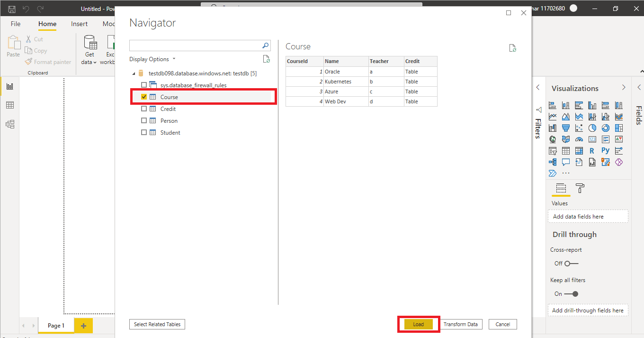Image resolution: width=644 pixels, height=338 pixels.
Task: Select the Data view icon in left sidebar
Action: (9, 105)
